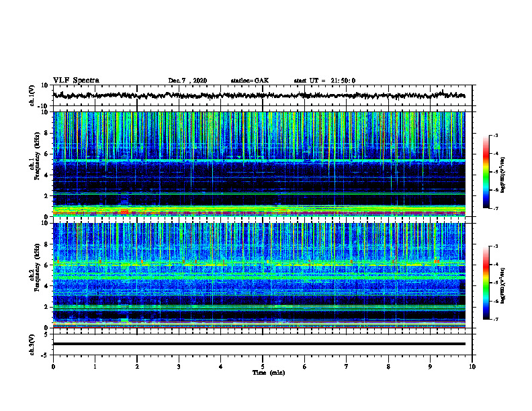Click the 'Time (min)' axis label
Screen dimensions: 532x411
pos(269,373)
